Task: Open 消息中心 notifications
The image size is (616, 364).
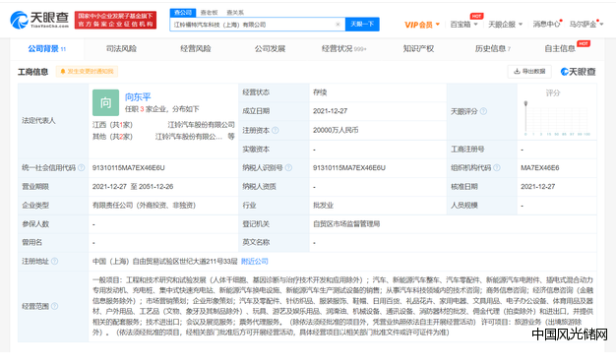Action: (546, 25)
